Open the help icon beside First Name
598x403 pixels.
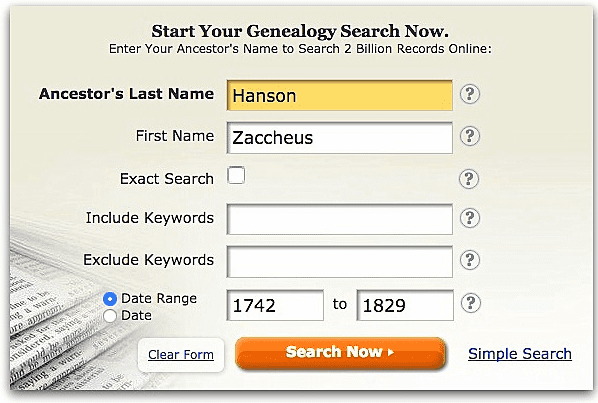point(469,136)
